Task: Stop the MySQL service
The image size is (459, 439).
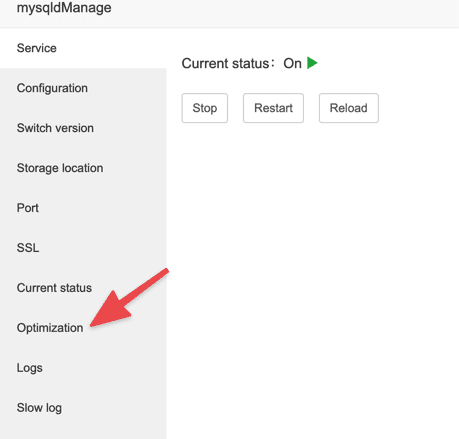Action: tap(205, 108)
